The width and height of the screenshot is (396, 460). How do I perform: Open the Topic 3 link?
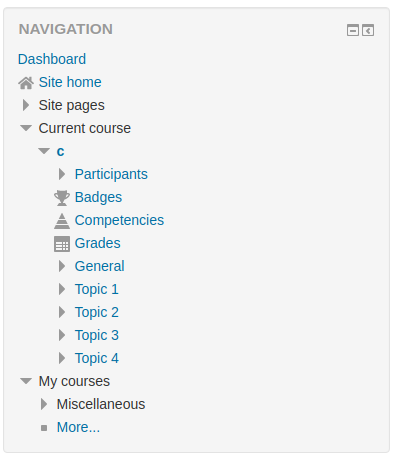point(97,335)
